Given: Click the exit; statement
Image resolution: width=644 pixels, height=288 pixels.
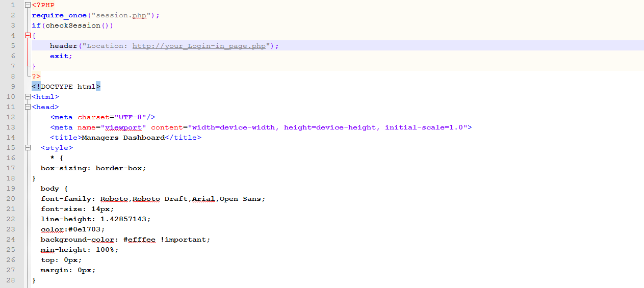Looking at the screenshot, I should pos(61,56).
